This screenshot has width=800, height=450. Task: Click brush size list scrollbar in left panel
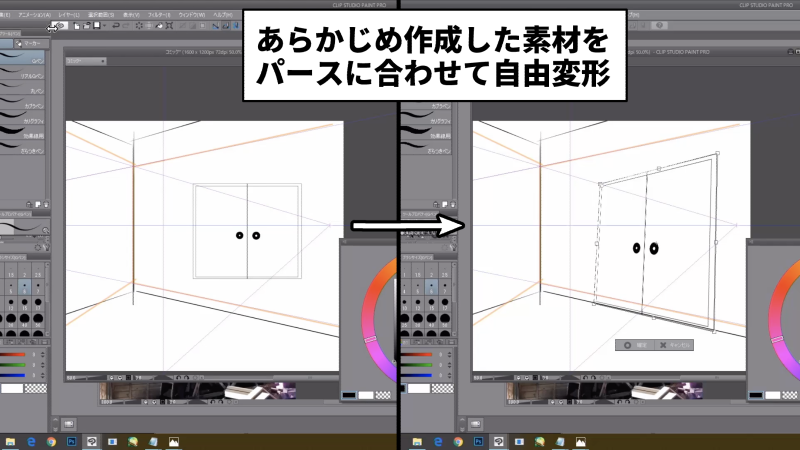click(x=47, y=299)
